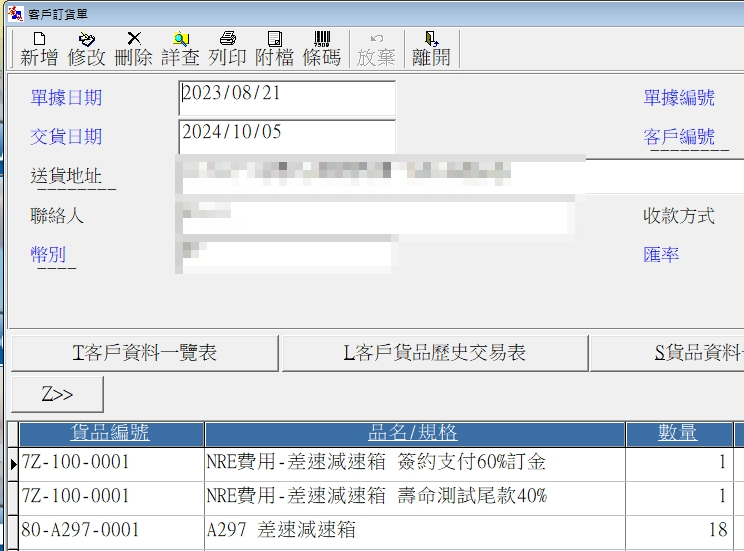The image size is (744, 551).
Task: Click into 單據日期 field 2023/08/21
Action: 287,98
